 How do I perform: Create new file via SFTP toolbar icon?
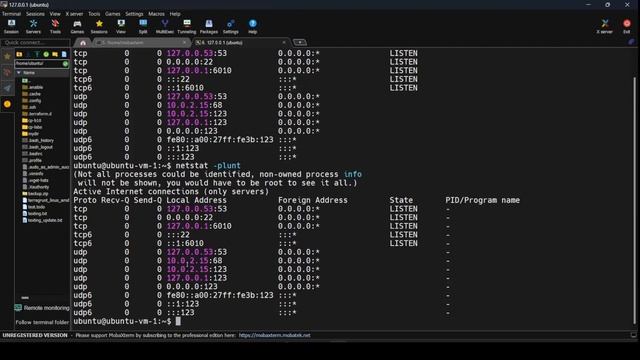[x=64, y=54]
